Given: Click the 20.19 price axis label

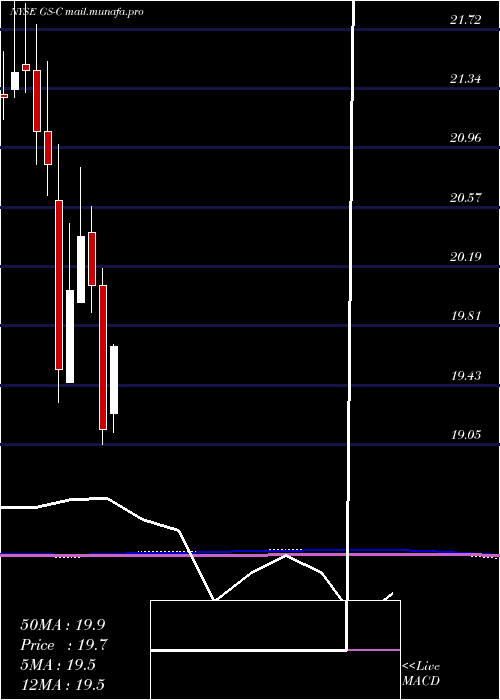Looking at the screenshot, I should point(466,257).
